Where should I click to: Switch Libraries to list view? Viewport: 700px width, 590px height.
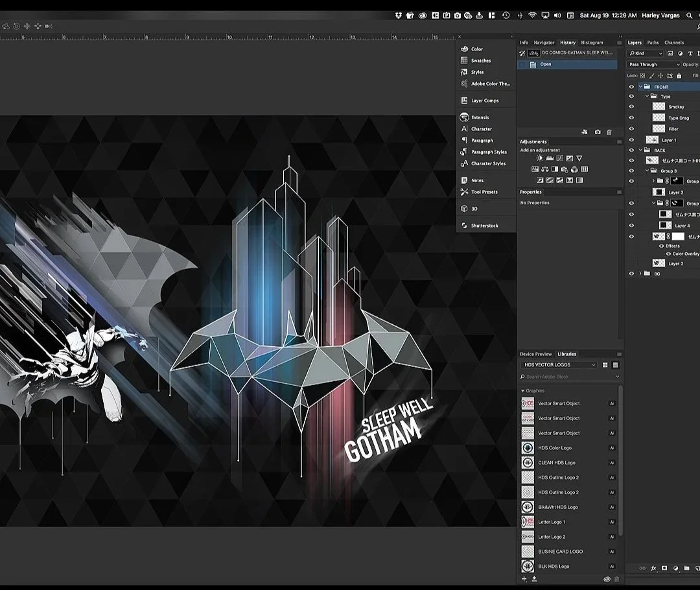(x=615, y=365)
